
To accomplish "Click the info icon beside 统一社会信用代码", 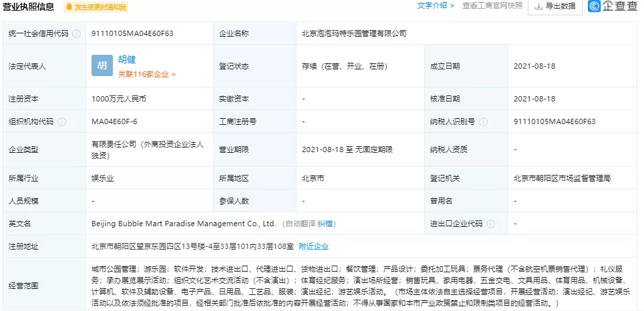I will (76, 33).
